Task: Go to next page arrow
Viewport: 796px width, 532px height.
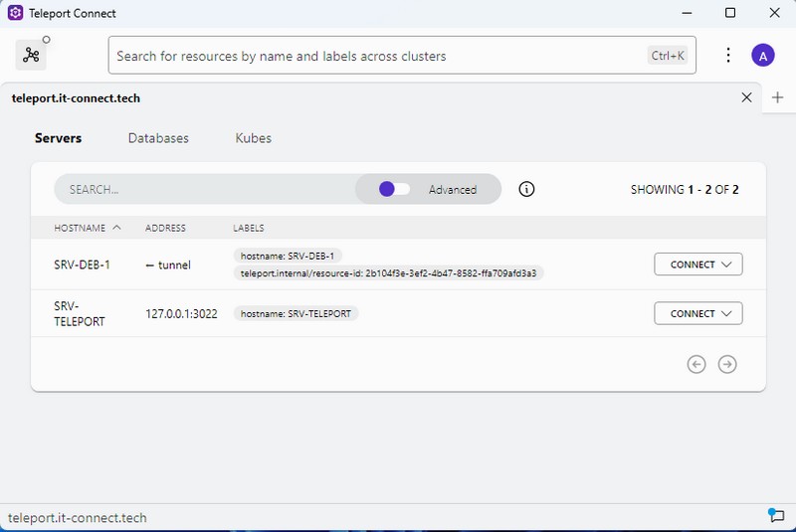Action: [x=727, y=364]
